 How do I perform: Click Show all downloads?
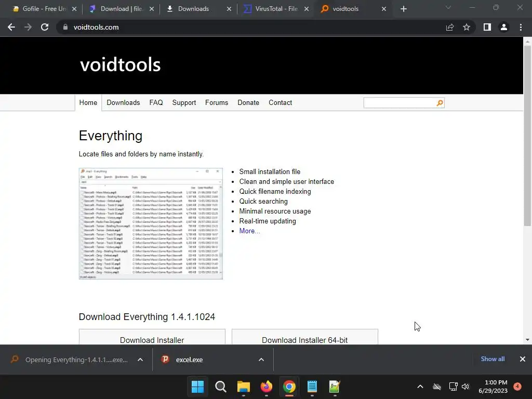(493, 359)
